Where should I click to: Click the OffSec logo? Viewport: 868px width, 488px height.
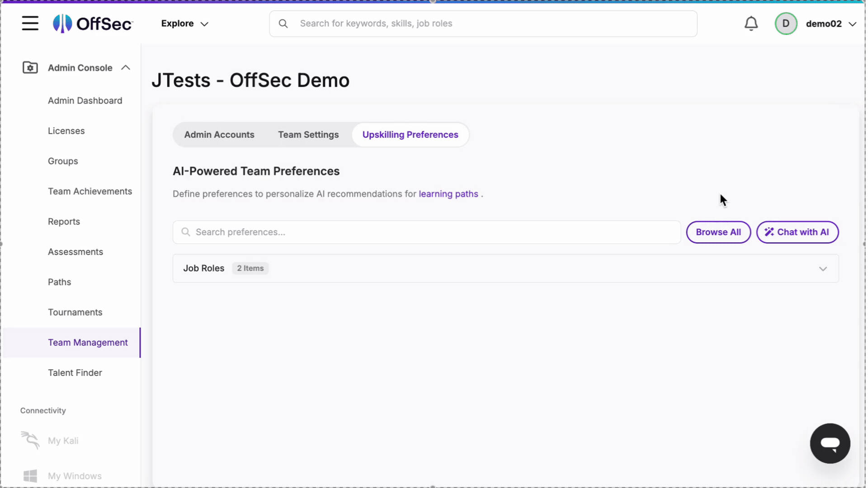point(92,23)
